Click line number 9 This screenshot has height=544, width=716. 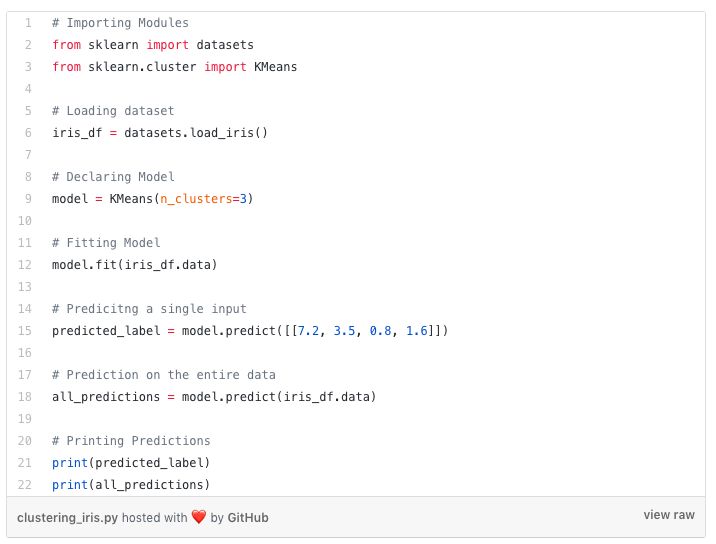click(28, 199)
